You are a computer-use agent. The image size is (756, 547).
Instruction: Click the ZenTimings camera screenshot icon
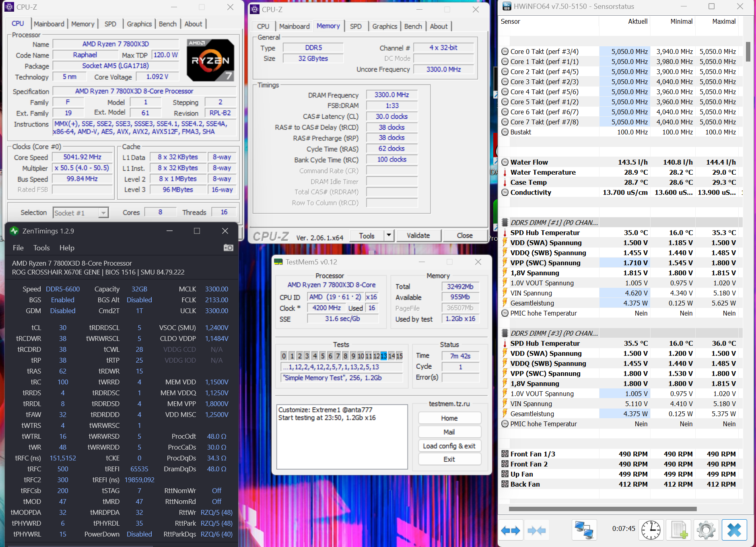click(228, 248)
